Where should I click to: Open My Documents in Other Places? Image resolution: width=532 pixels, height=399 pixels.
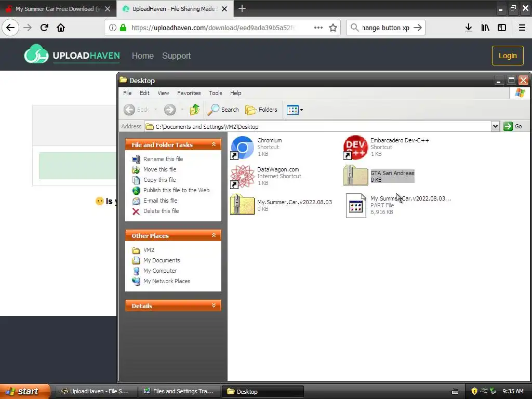point(162,261)
